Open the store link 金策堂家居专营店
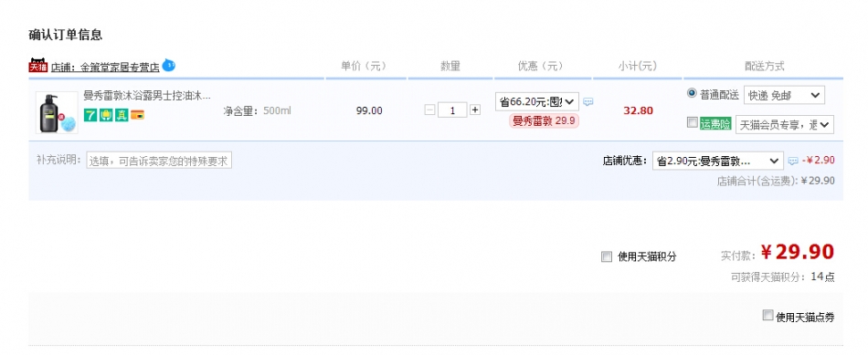The width and height of the screenshot is (868, 355). click(x=105, y=68)
